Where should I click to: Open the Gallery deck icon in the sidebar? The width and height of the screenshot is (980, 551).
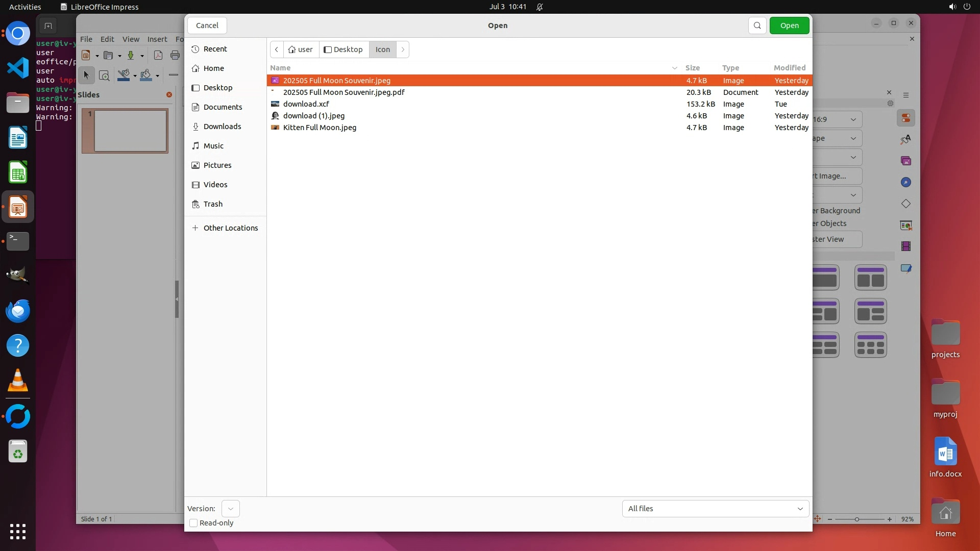tap(905, 161)
